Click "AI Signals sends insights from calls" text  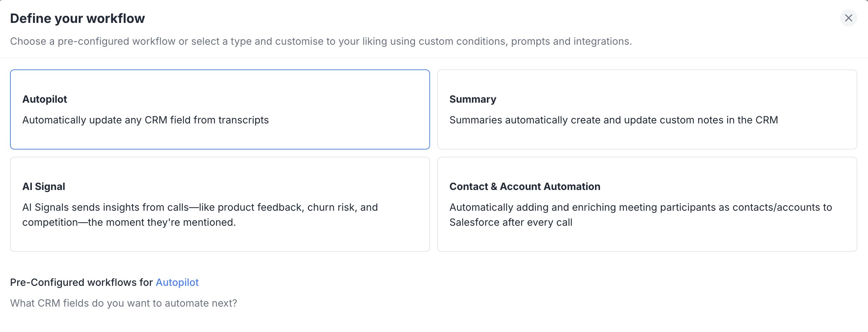[x=200, y=207]
